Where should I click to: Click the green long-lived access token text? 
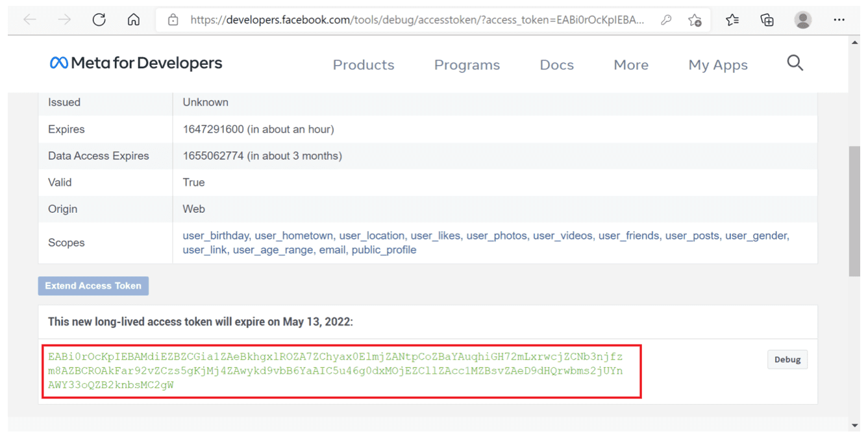click(x=336, y=371)
